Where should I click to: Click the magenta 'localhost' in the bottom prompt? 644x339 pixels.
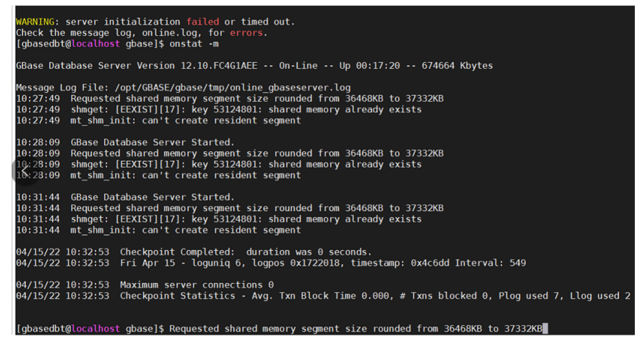coord(95,329)
